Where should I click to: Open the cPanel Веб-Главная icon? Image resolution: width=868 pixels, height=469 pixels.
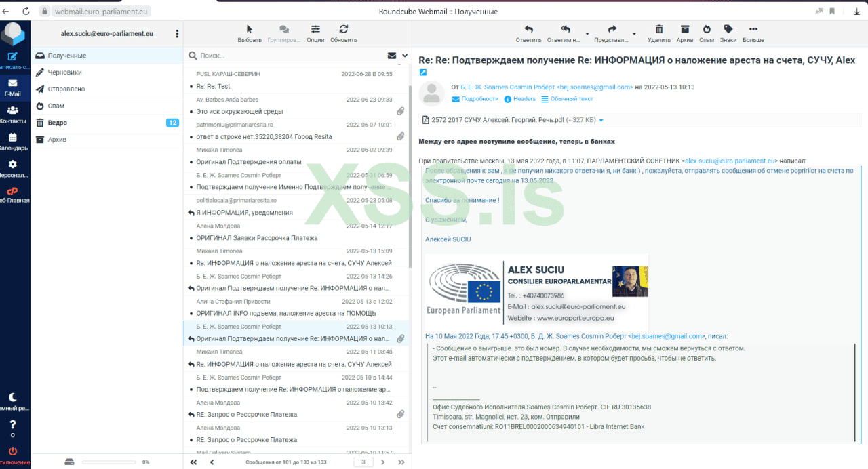click(x=13, y=195)
